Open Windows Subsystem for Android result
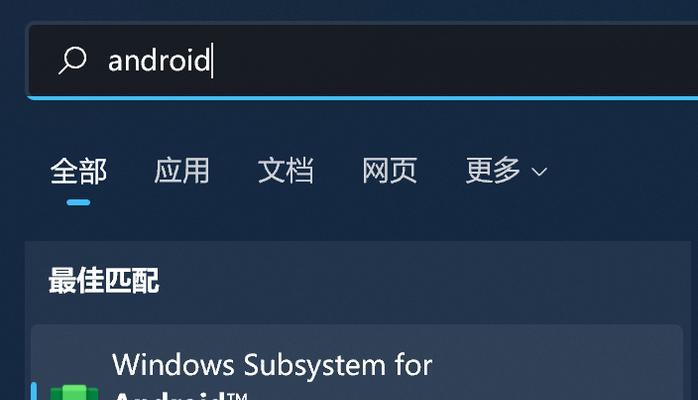This screenshot has width=698, height=400. (357, 363)
